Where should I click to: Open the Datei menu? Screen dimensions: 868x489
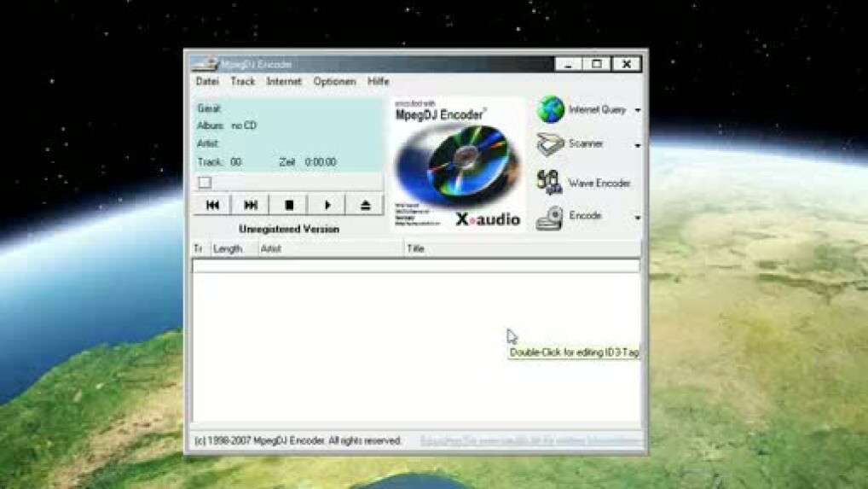point(207,81)
